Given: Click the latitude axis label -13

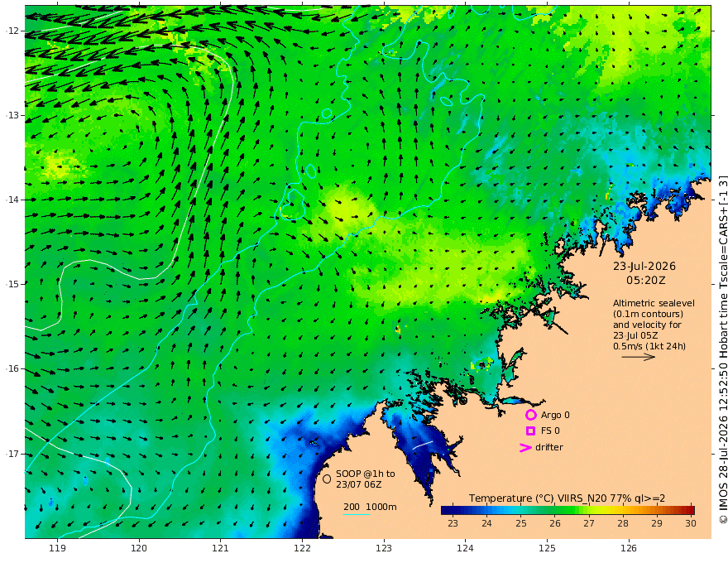Looking at the screenshot, I should click(12, 115).
